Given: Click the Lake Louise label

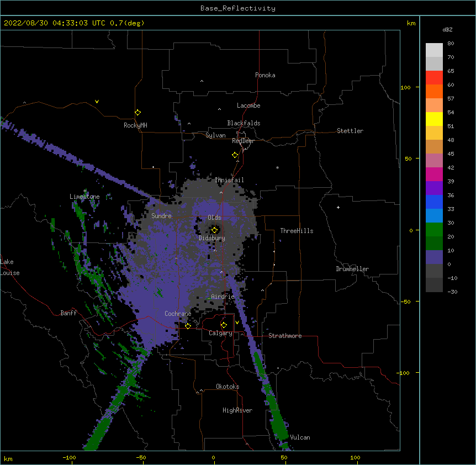Looking at the screenshot, I should coord(10,267).
